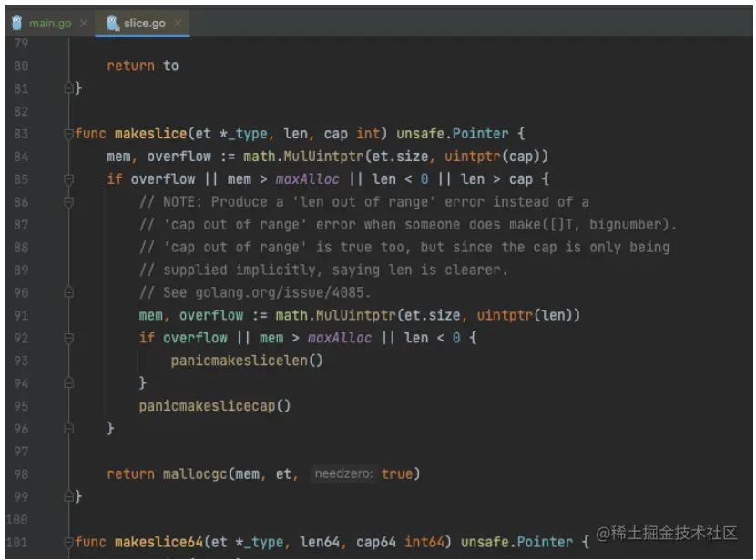Fold the comment block starting line 86
The width and height of the screenshot is (756, 560).
tap(69, 202)
